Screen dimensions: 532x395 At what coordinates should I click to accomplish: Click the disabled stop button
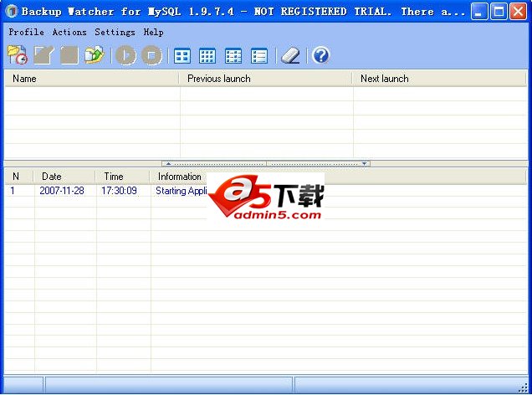(151, 55)
